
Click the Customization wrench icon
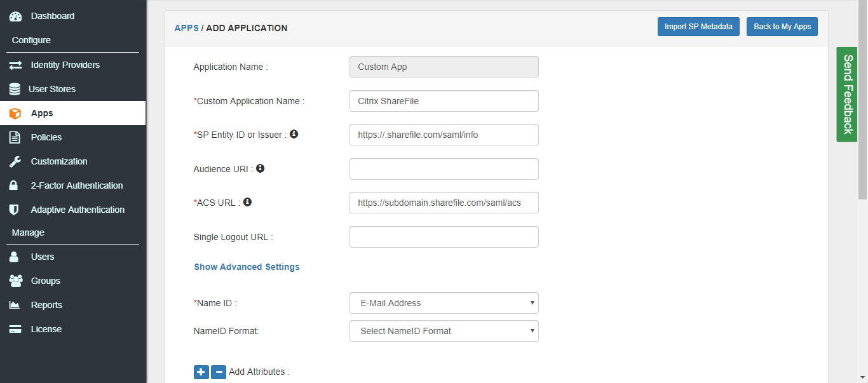[15, 161]
